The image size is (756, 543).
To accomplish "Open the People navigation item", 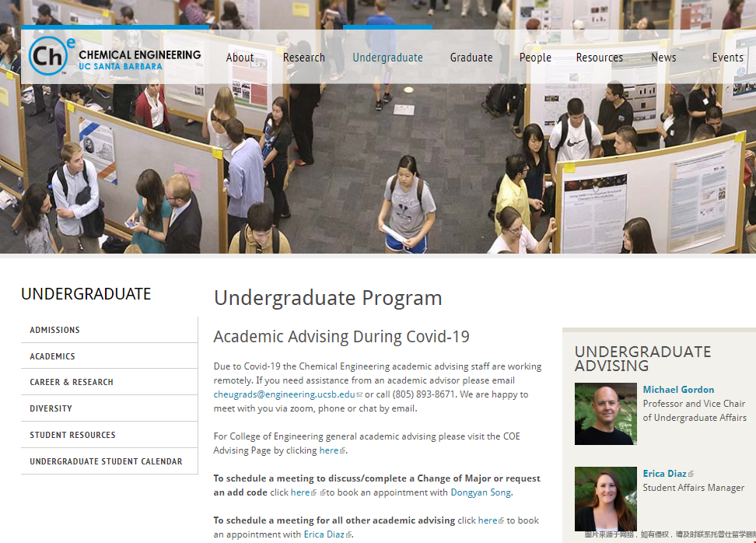I will 535,58.
